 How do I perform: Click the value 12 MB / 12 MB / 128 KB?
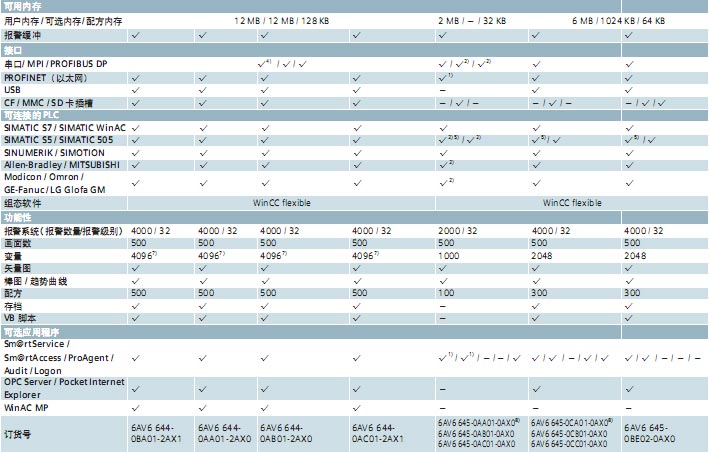(x=281, y=21)
